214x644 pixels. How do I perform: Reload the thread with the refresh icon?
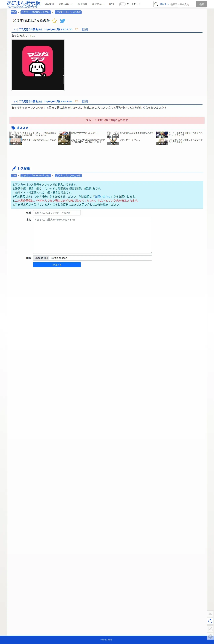(x=210, y=621)
